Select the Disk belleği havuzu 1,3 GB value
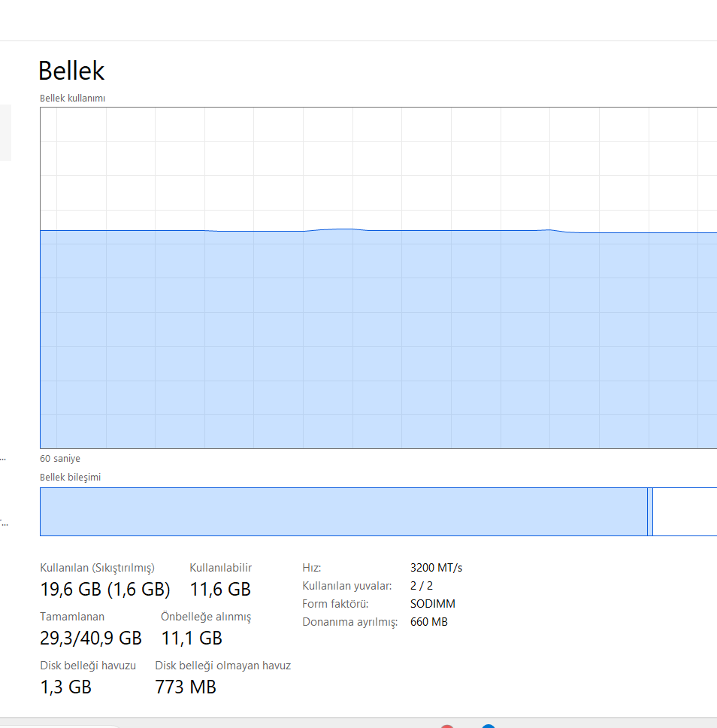 pos(66,687)
